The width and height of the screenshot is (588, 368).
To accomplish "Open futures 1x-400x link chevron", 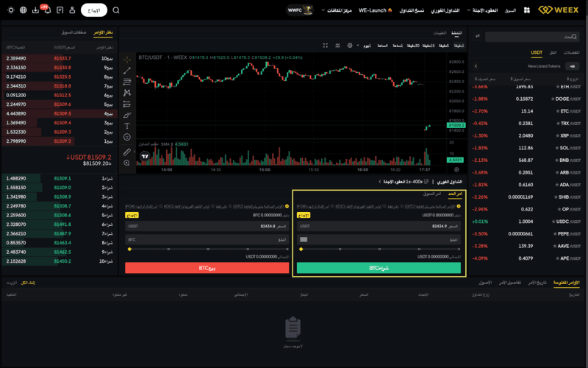I will [379, 182].
